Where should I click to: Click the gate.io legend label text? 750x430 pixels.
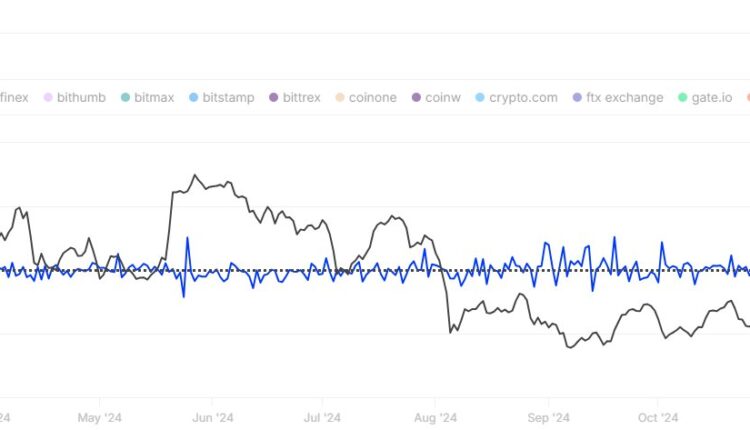[x=711, y=98]
